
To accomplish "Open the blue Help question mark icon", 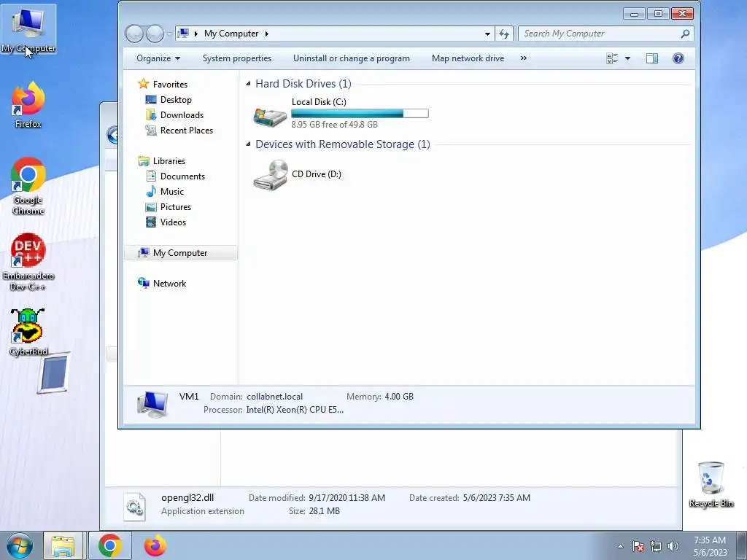I will coord(678,58).
